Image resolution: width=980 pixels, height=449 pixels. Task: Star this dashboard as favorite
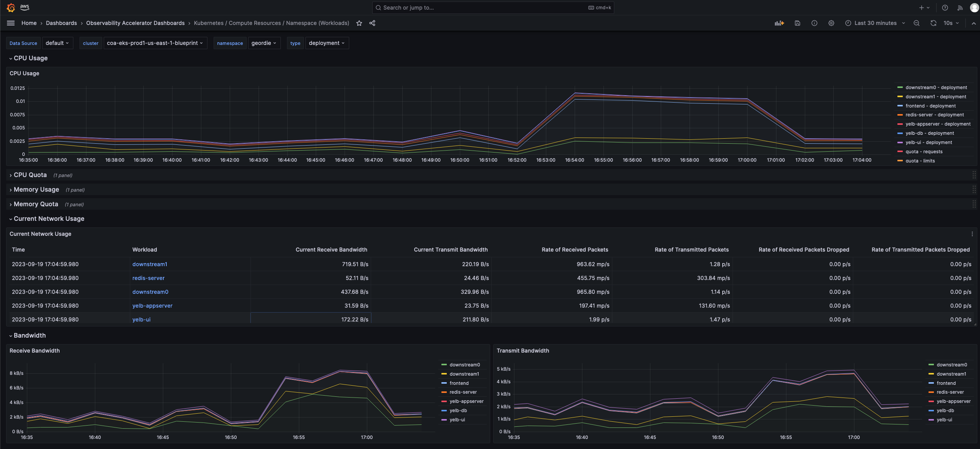[x=359, y=23]
